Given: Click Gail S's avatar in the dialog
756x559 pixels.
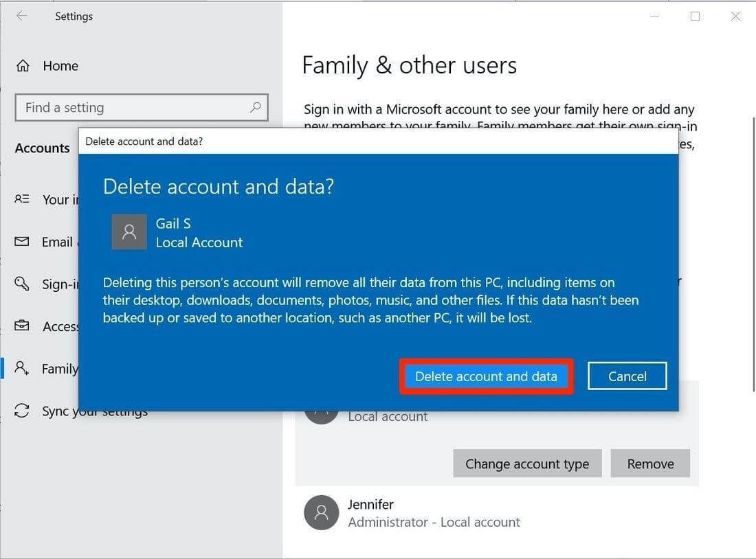Looking at the screenshot, I should point(129,232).
